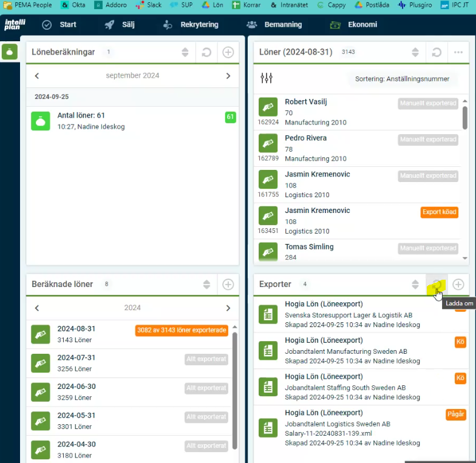Toggle the Beräknade löner panel size arrows
The height and width of the screenshot is (463, 476).
pos(206,284)
